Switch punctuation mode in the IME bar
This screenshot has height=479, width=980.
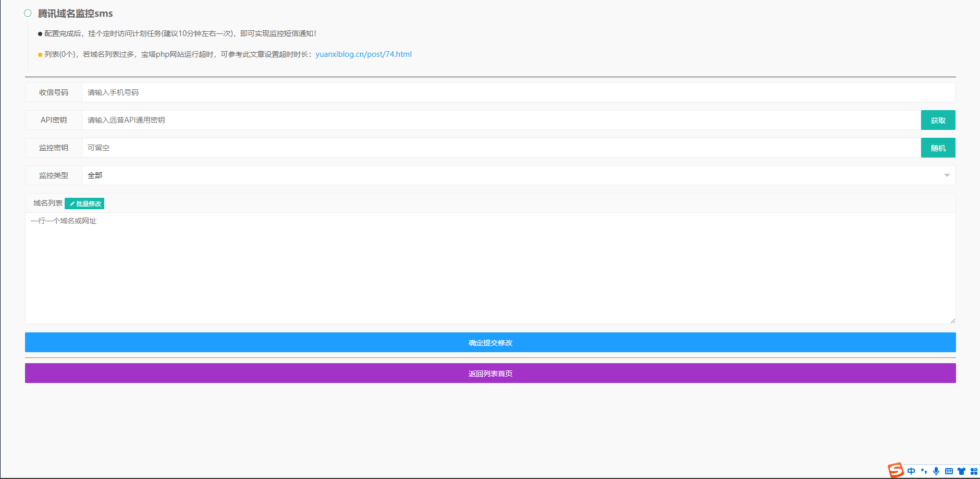[924, 471]
